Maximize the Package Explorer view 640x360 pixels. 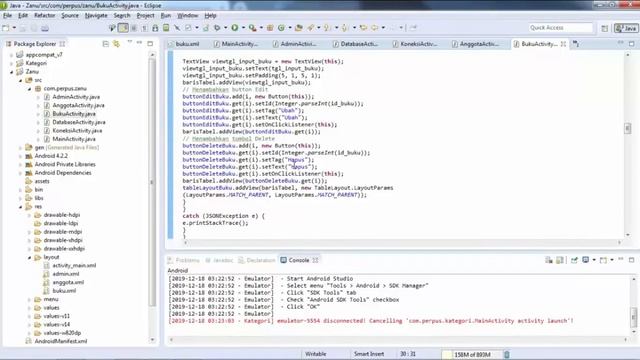pos(150,43)
